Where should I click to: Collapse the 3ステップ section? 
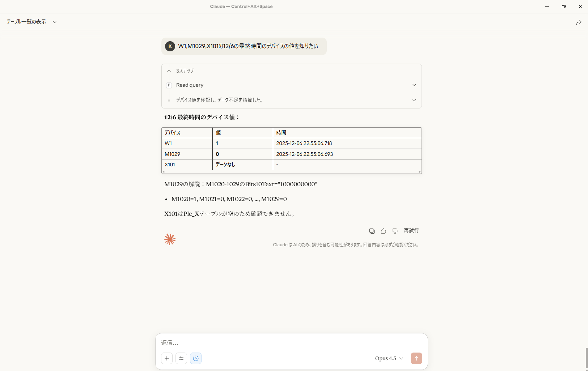pyautogui.click(x=169, y=71)
